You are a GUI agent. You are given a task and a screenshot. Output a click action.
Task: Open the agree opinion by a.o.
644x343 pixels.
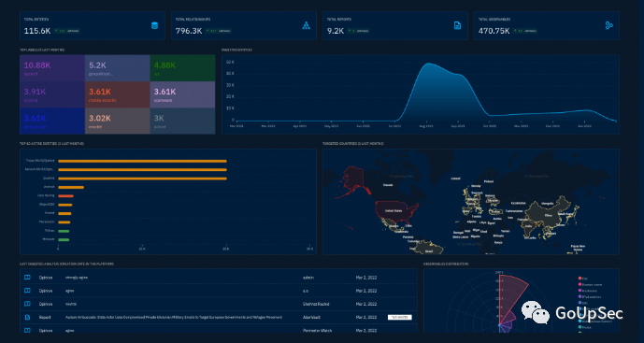tap(219, 291)
